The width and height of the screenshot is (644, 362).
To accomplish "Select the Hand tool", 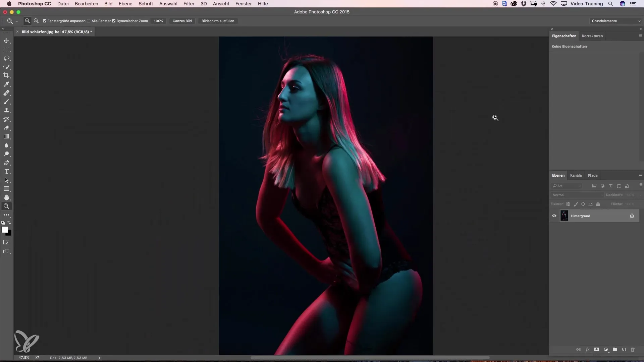I will point(6,197).
